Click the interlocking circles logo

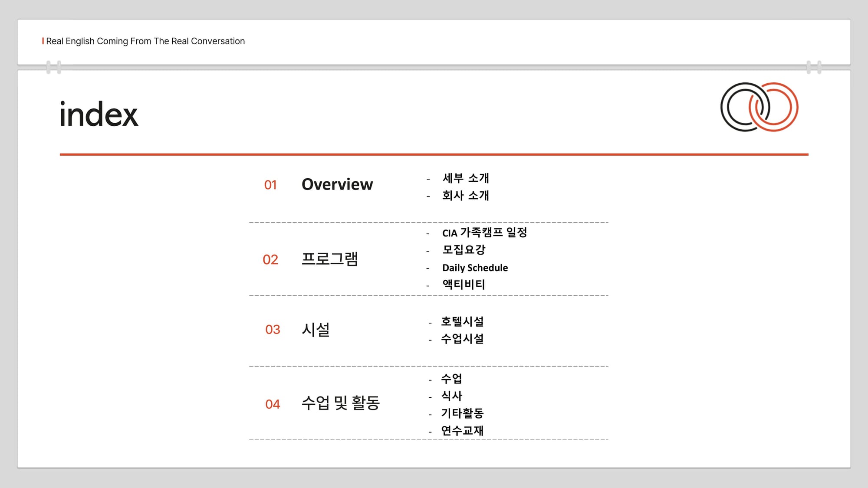tap(759, 107)
